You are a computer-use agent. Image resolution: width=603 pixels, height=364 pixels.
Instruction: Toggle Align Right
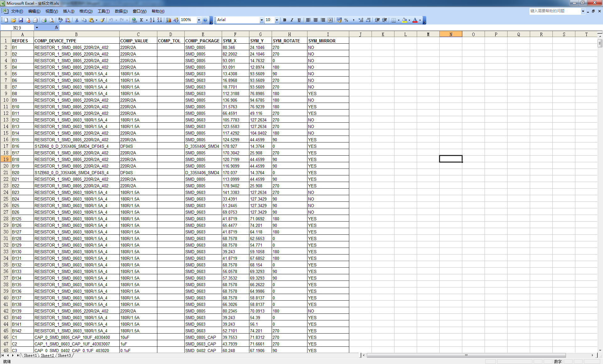323,20
